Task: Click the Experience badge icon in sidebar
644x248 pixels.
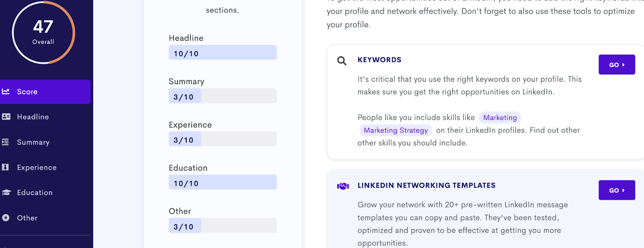Action: pyautogui.click(x=5, y=167)
